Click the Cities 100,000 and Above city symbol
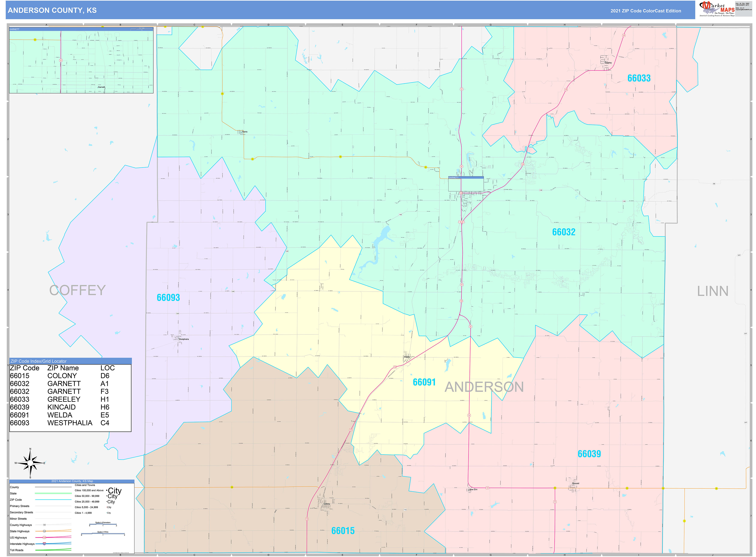Screen dimensions: 756x557 pyautogui.click(x=115, y=491)
